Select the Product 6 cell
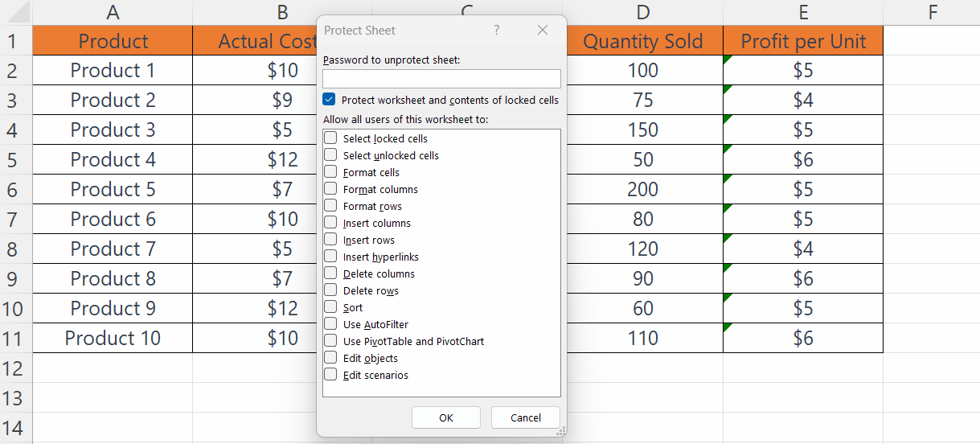 point(113,220)
